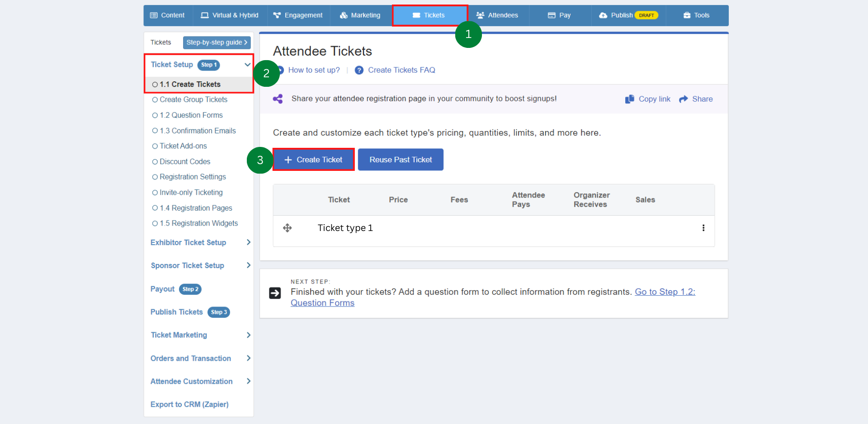This screenshot has width=868, height=424.
Task: Click the Create Ticket button
Action: (313, 159)
